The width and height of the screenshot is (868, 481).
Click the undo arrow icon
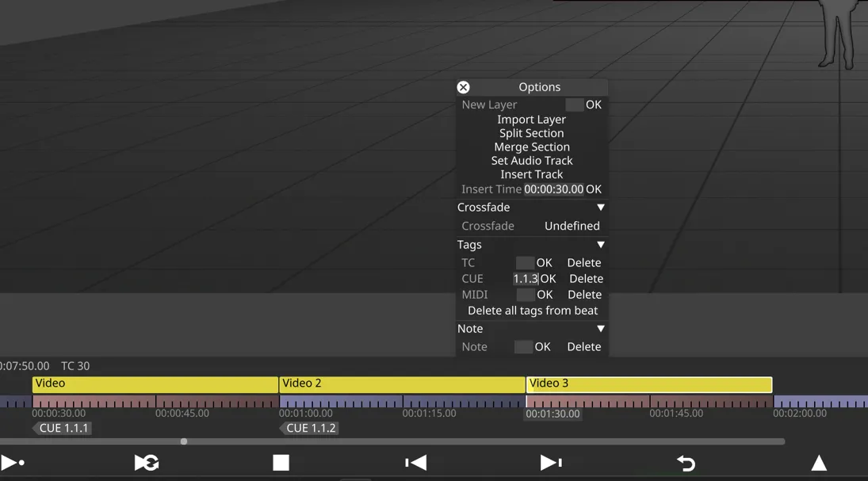click(686, 463)
